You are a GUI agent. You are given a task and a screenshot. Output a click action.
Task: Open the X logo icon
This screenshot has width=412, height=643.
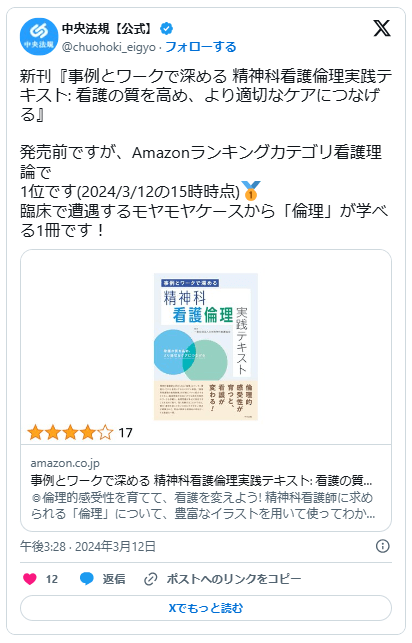coord(382,28)
